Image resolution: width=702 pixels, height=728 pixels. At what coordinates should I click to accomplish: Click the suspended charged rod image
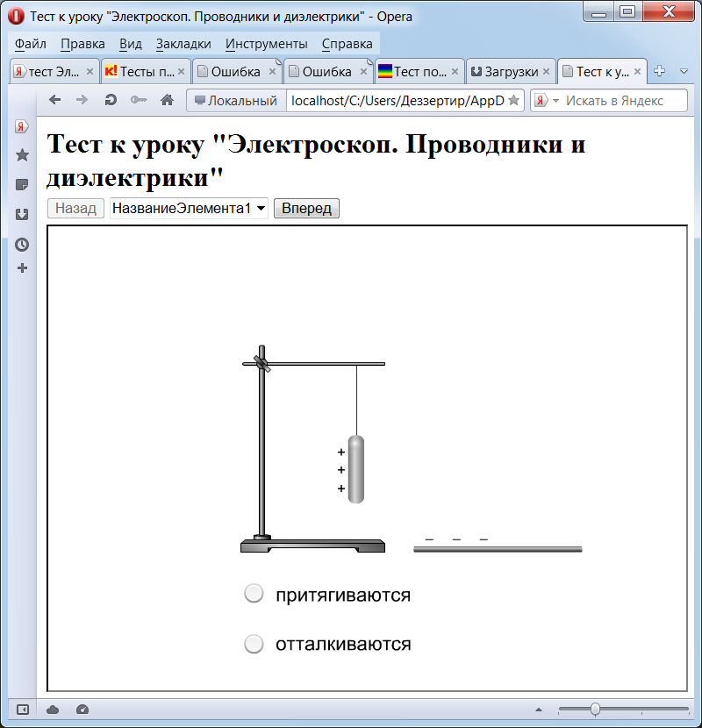tap(356, 469)
